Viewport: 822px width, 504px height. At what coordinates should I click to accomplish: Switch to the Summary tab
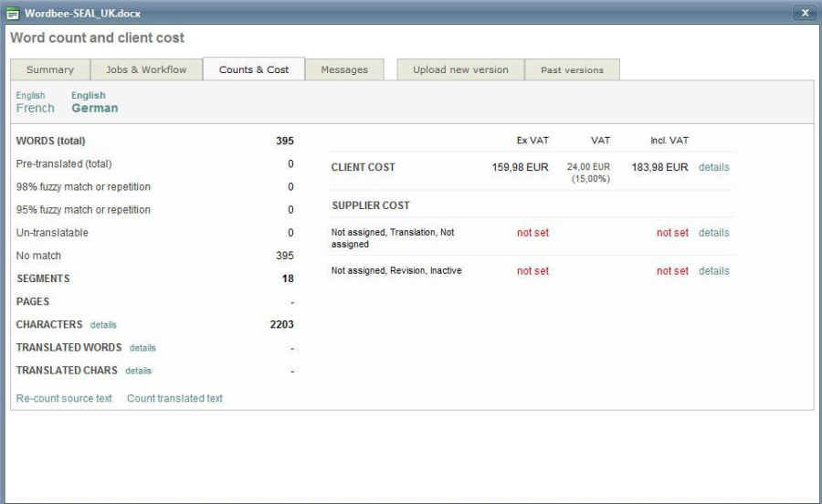[50, 69]
